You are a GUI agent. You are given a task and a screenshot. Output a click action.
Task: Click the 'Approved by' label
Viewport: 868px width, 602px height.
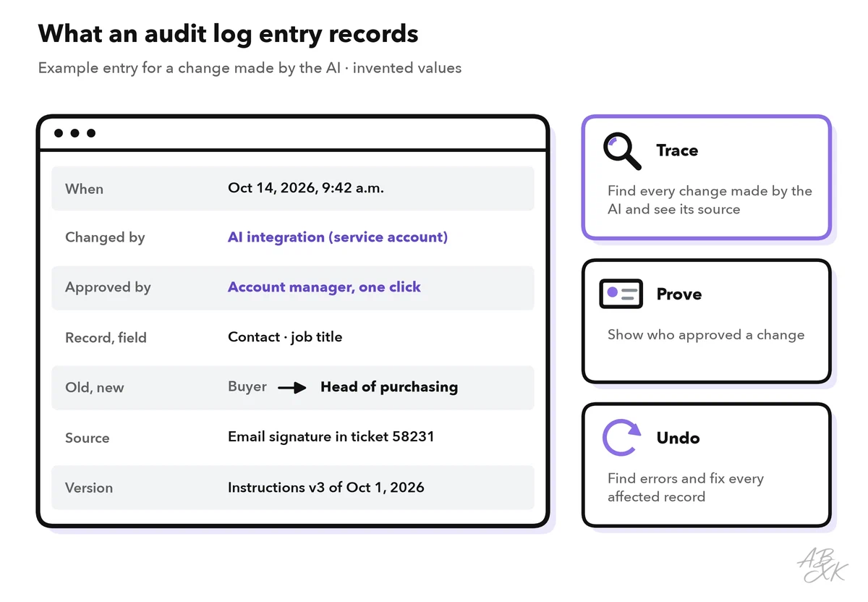(108, 288)
